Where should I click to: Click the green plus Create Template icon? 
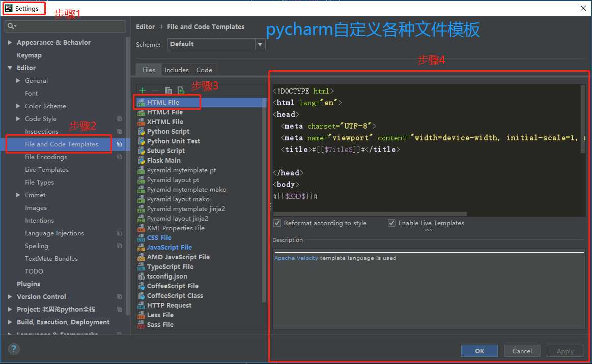tap(143, 90)
